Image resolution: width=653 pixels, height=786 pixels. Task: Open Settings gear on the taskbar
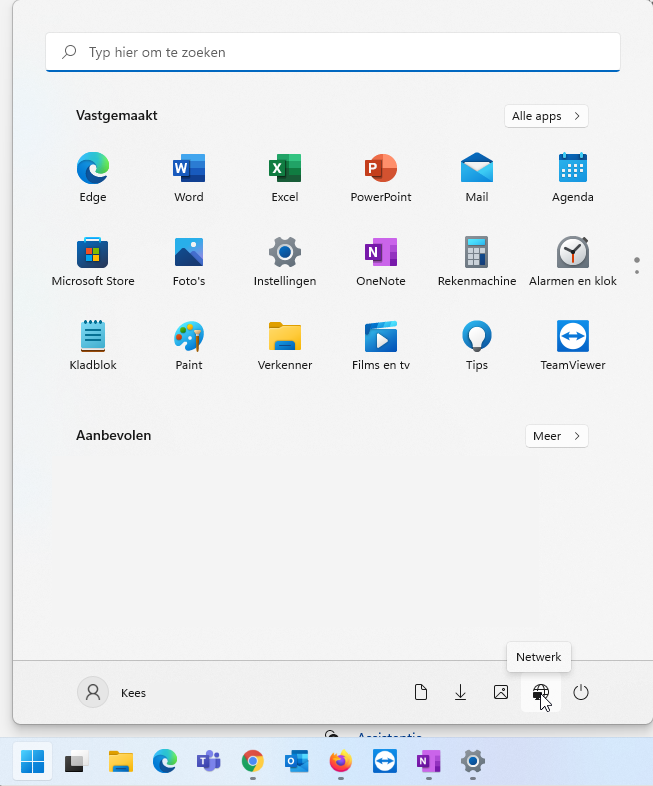473,761
